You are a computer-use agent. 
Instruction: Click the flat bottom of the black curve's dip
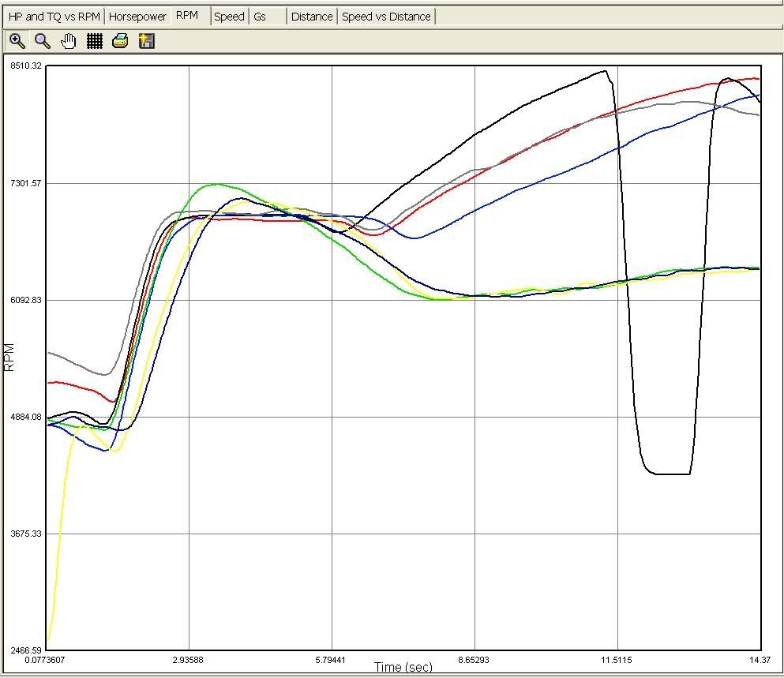pos(672,474)
